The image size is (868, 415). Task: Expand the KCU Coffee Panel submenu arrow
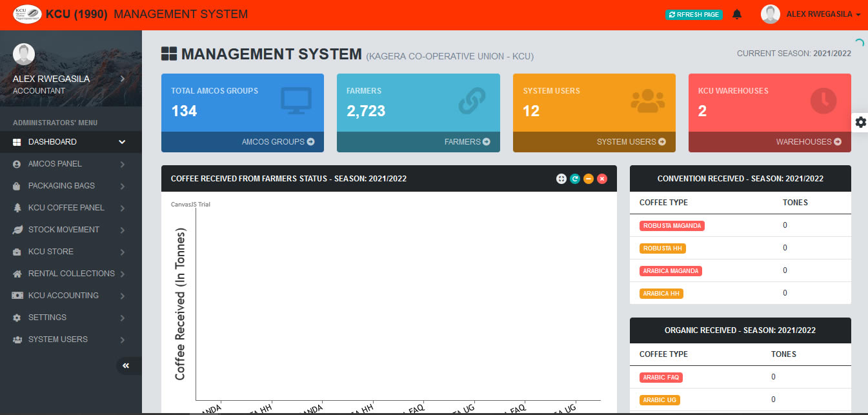(x=122, y=208)
